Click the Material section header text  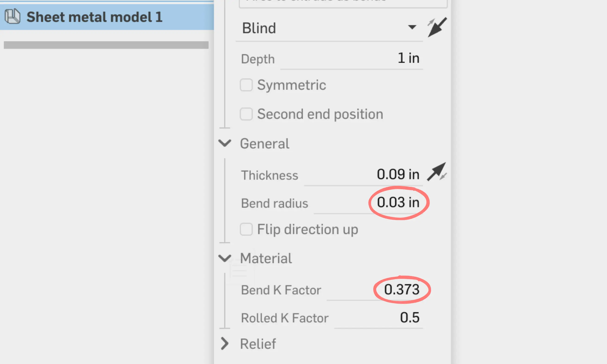266,258
